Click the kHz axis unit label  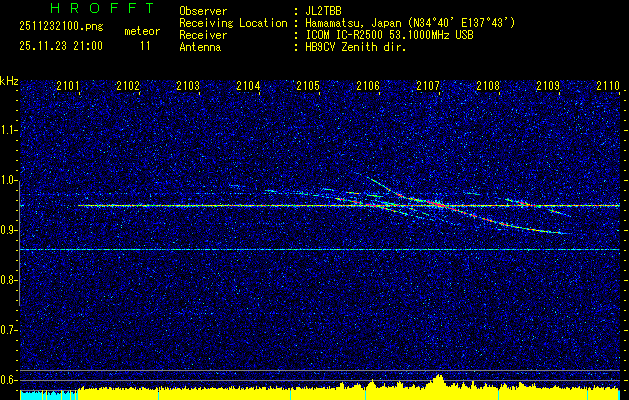tap(9, 80)
